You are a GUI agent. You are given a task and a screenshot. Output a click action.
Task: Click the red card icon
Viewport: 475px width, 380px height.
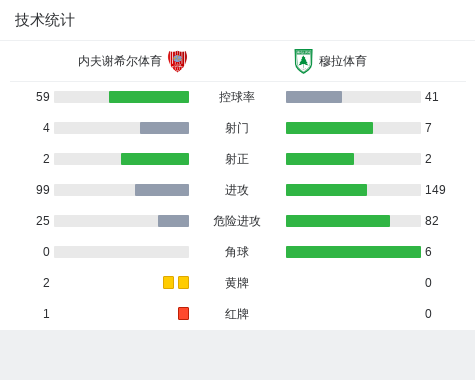[x=183, y=313]
